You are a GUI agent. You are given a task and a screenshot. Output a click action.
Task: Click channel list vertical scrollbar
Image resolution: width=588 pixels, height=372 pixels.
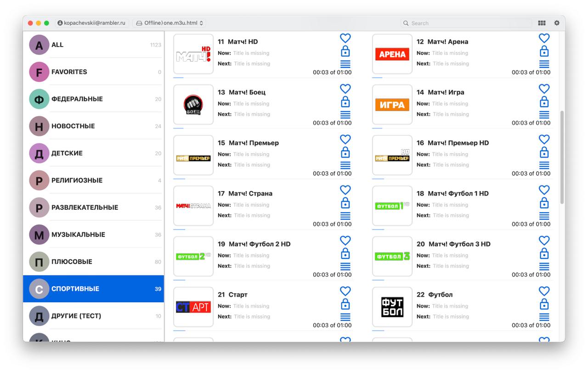coord(562,158)
